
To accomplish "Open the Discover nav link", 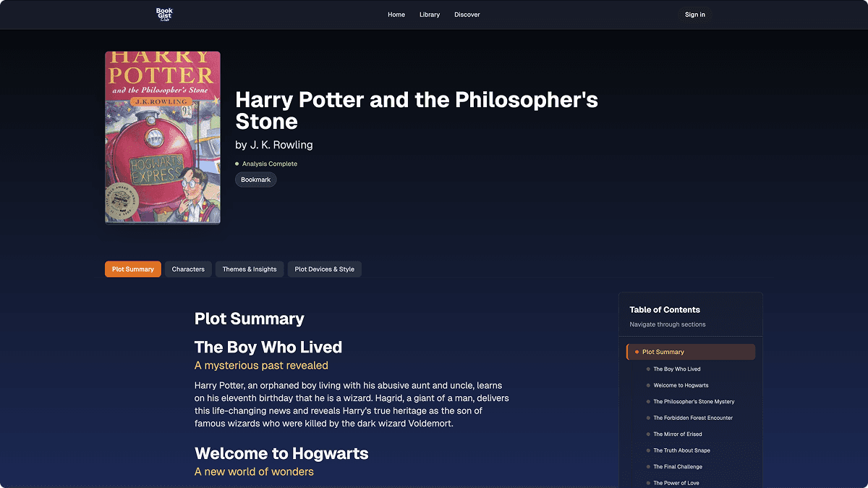I will coord(467,14).
